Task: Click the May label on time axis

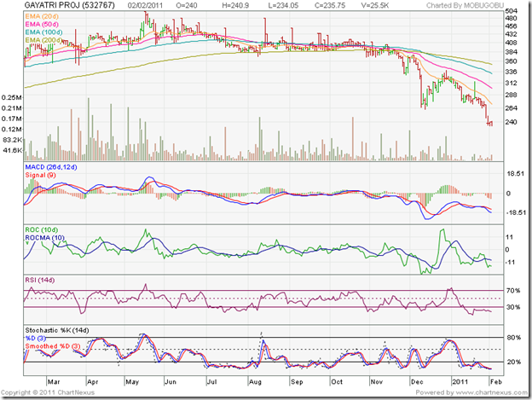Action: [x=132, y=382]
